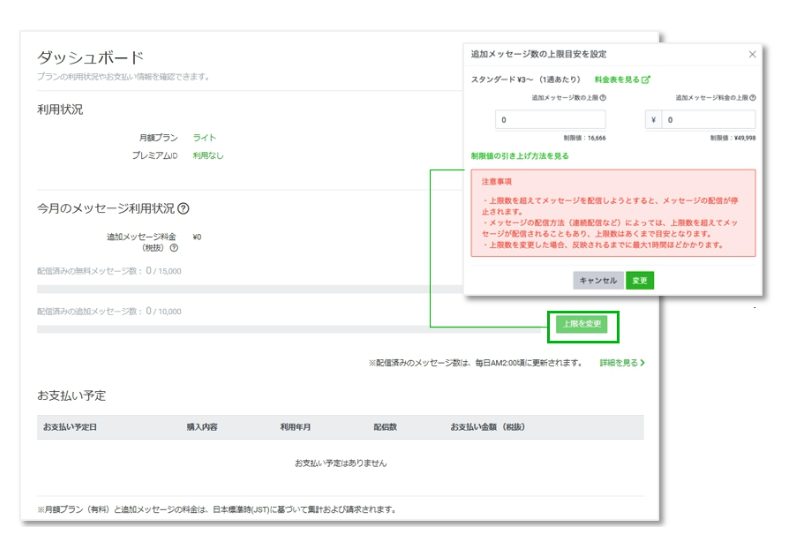The image size is (795, 540).
Task: Click the ライト monthly plan link
Action: pos(204,138)
